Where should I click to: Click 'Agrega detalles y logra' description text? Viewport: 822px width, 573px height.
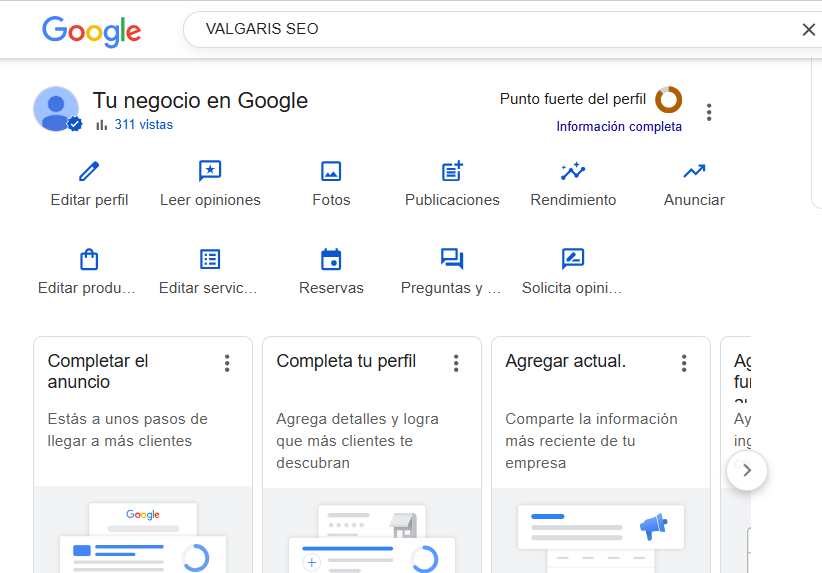[358, 419]
